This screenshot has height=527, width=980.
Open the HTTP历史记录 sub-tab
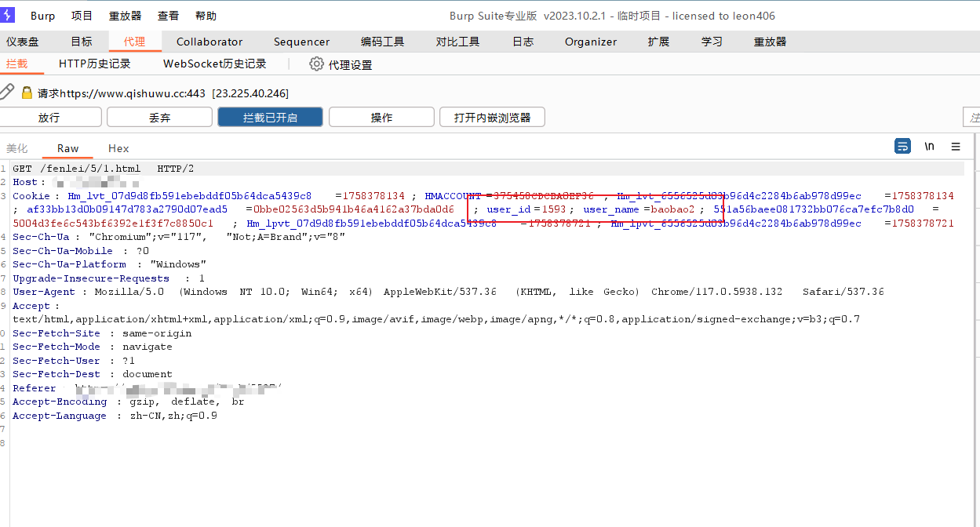click(94, 64)
